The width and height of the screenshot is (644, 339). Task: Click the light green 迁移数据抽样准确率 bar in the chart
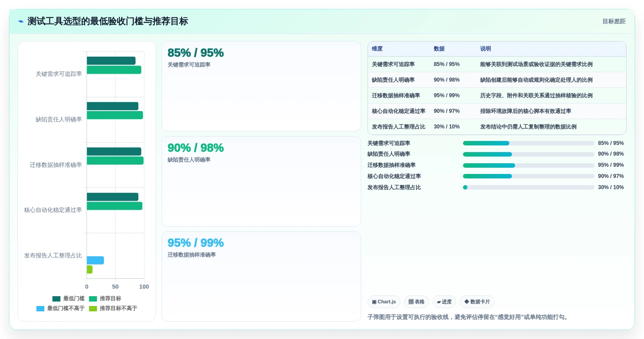coord(115,161)
